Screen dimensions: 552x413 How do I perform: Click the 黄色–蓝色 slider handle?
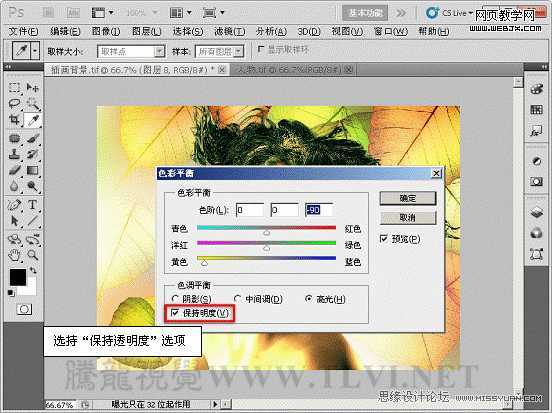point(204,263)
